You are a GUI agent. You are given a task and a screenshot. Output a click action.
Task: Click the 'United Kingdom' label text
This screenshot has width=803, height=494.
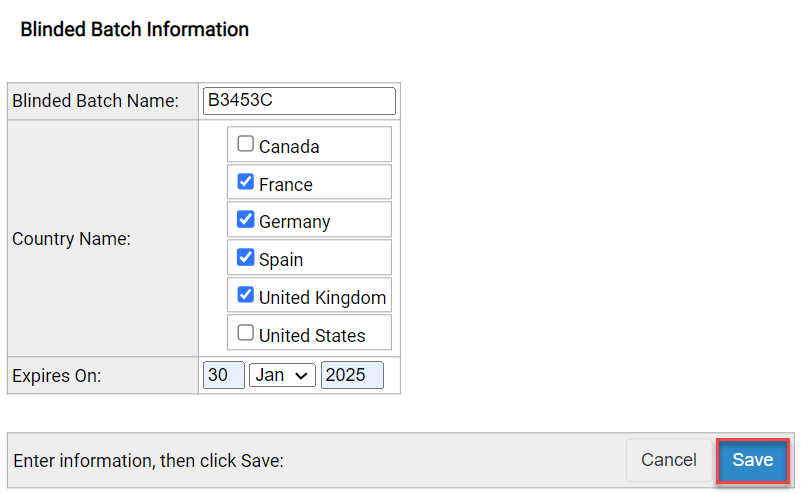[x=322, y=298]
